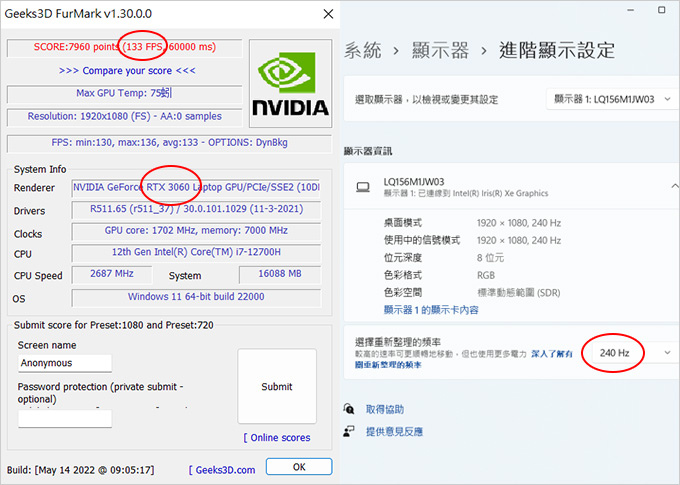The height and width of the screenshot is (485, 680).
Task: Click the GPU core clocks field
Action: tap(196, 231)
